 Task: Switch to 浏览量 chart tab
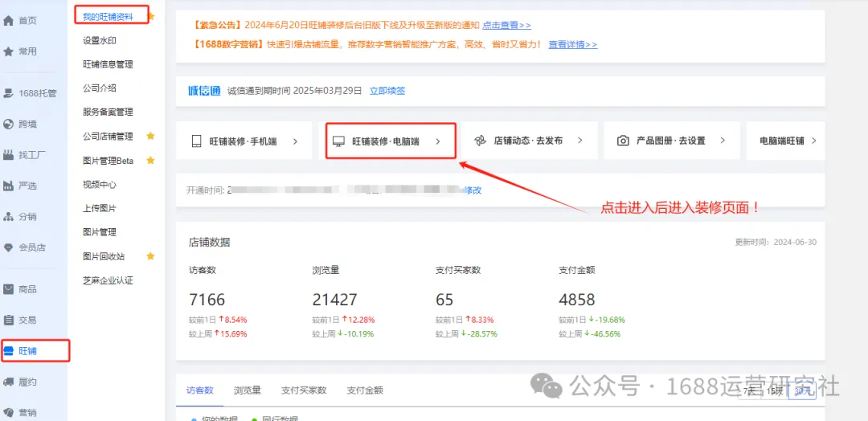tap(248, 390)
